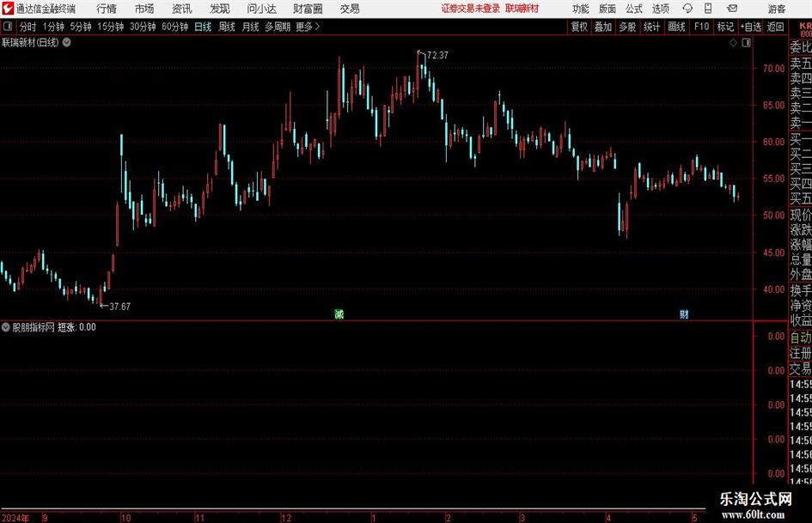Click the 联瑞新材 stock name in title bar
Screen dimensions: 812x523
point(522,9)
